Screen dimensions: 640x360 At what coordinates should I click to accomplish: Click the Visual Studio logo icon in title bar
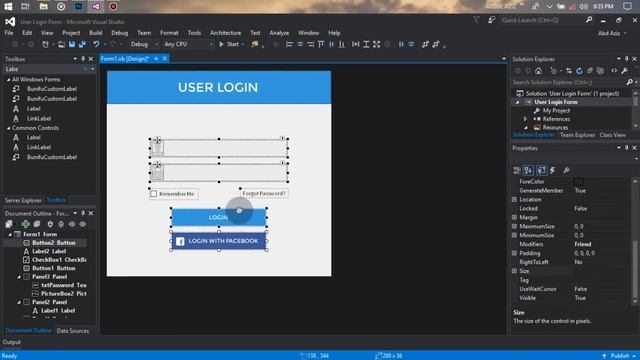click(x=10, y=22)
